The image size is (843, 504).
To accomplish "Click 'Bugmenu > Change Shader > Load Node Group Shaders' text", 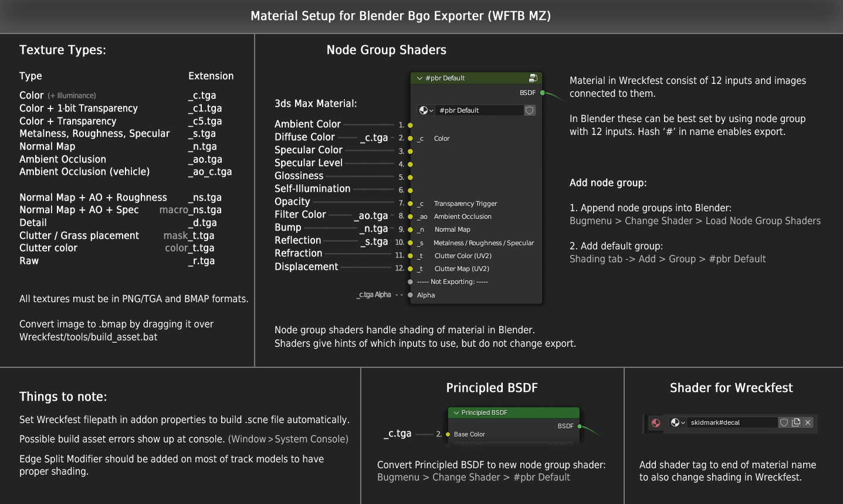I will pyautogui.click(x=695, y=221).
